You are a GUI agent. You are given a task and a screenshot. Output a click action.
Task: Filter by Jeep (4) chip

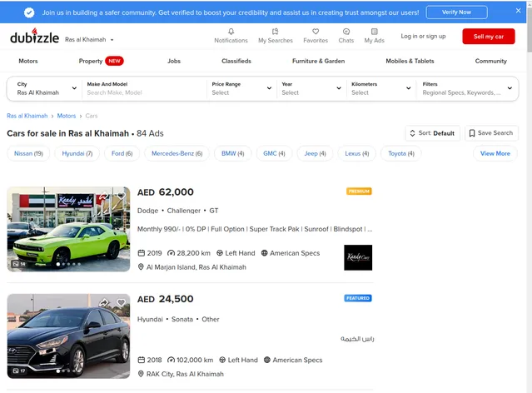pos(315,153)
